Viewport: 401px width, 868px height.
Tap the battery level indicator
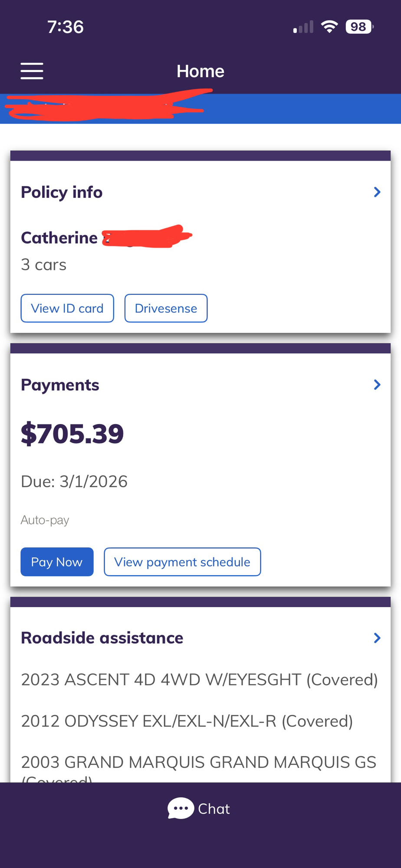tap(359, 27)
